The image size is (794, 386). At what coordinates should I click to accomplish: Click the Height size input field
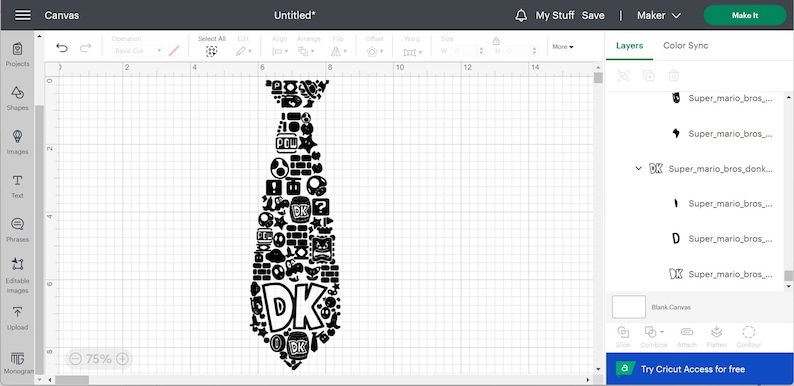pyautogui.click(x=517, y=51)
